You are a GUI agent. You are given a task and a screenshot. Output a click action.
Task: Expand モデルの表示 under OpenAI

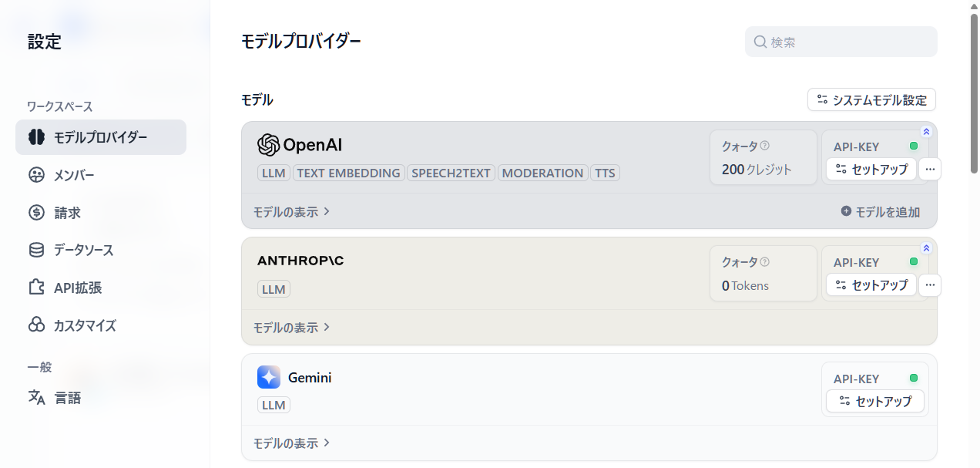pyautogui.click(x=291, y=211)
